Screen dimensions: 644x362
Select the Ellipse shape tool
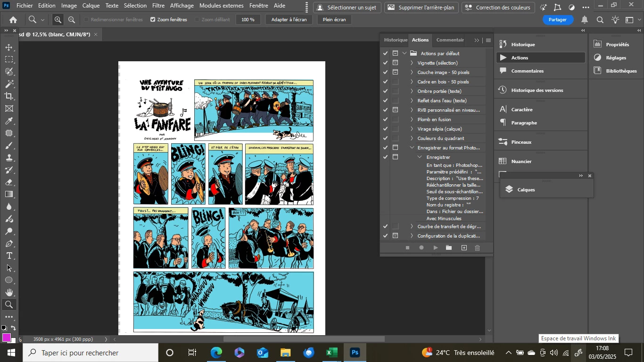(9, 280)
